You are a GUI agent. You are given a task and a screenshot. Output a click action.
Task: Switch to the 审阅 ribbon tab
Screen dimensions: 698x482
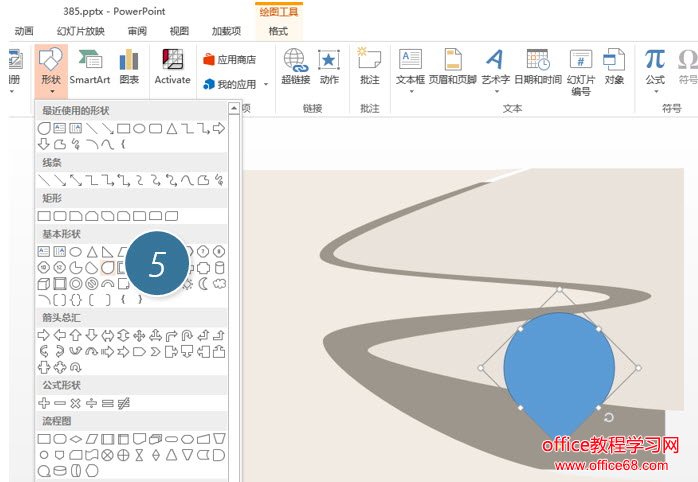pyautogui.click(x=137, y=31)
